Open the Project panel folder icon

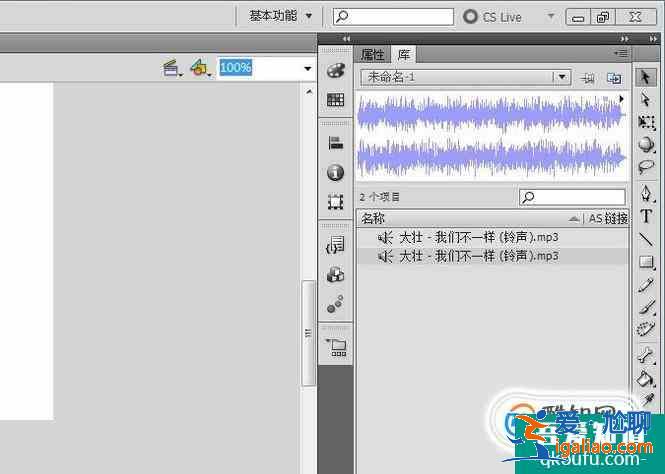click(x=335, y=347)
